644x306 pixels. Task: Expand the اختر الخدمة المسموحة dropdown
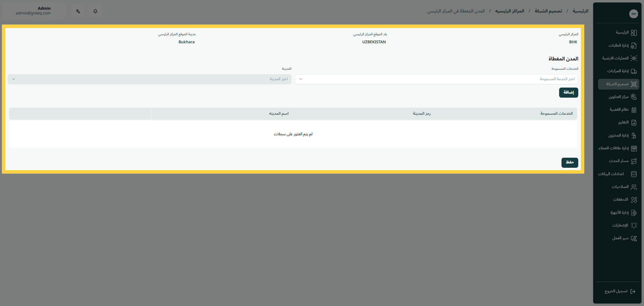coord(436,79)
